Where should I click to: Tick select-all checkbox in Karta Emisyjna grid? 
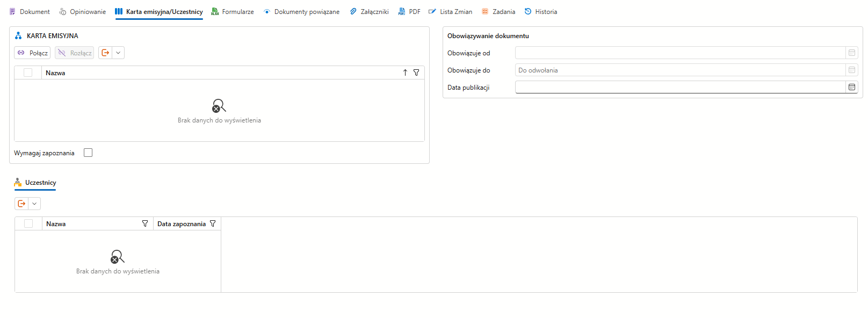28,73
